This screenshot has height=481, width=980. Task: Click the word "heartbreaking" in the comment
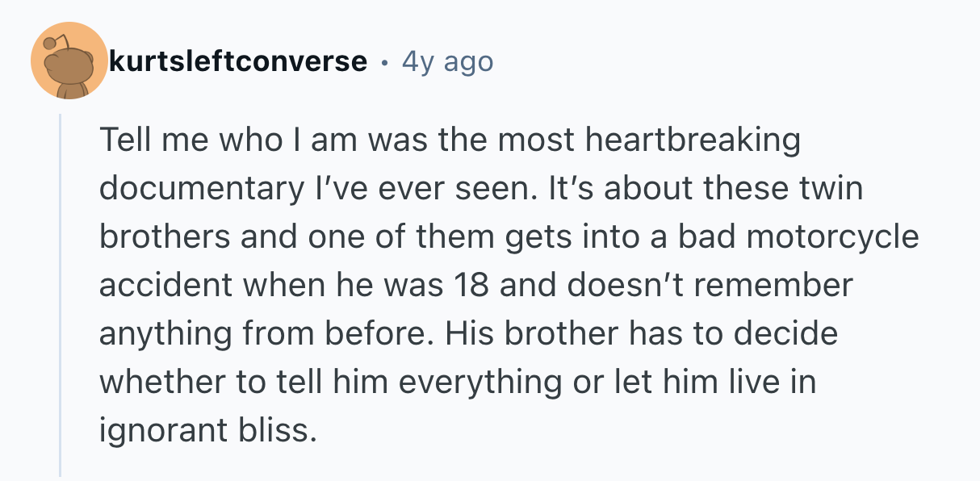[693, 141]
